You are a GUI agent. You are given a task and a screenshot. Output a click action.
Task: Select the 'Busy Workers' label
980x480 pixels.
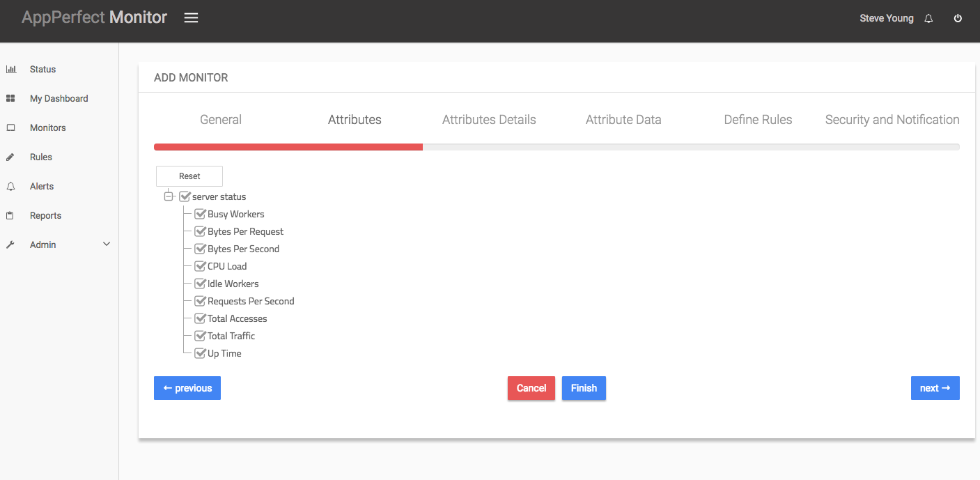pos(236,214)
